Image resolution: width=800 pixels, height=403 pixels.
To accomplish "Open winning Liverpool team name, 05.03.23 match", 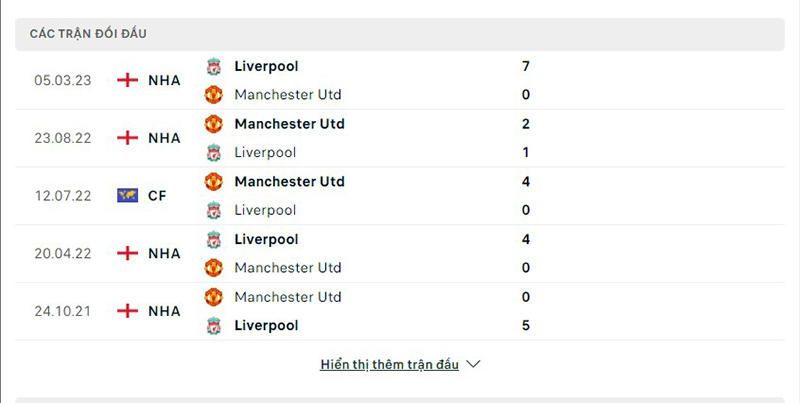I will (266, 66).
